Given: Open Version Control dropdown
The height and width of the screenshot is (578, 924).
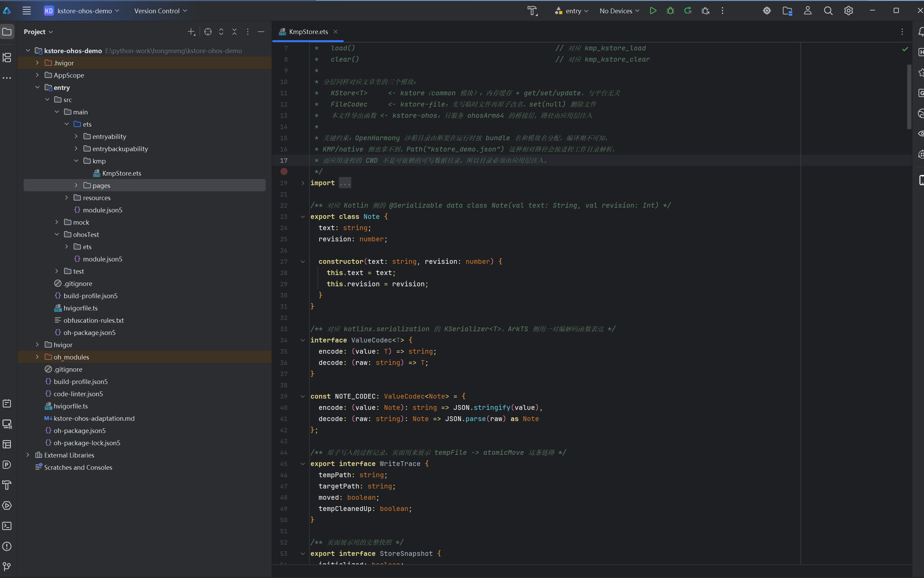Looking at the screenshot, I should [x=161, y=11].
